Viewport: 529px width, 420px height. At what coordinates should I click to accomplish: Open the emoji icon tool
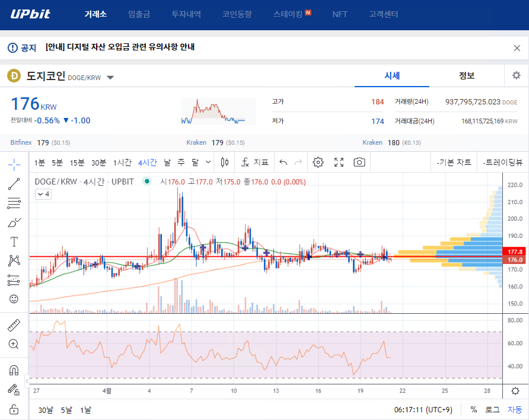(x=14, y=299)
